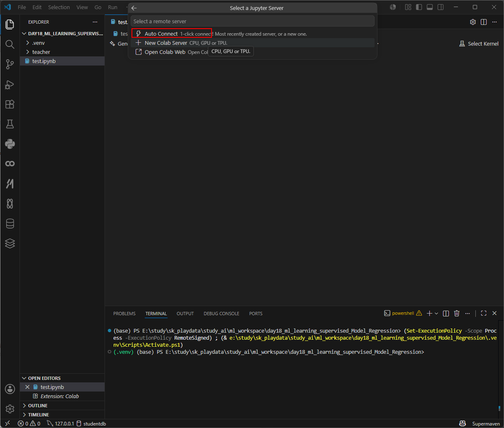This screenshot has width=504, height=428.
Task: Open the Run menu
Action: click(113, 7)
